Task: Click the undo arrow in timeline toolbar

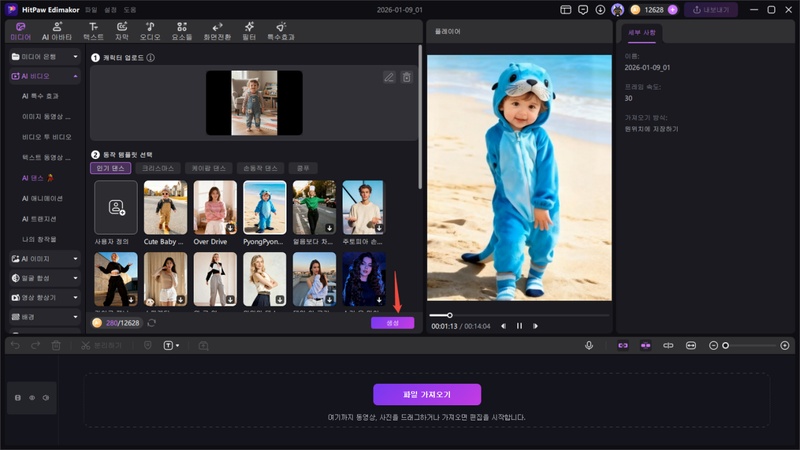Action: click(15, 345)
